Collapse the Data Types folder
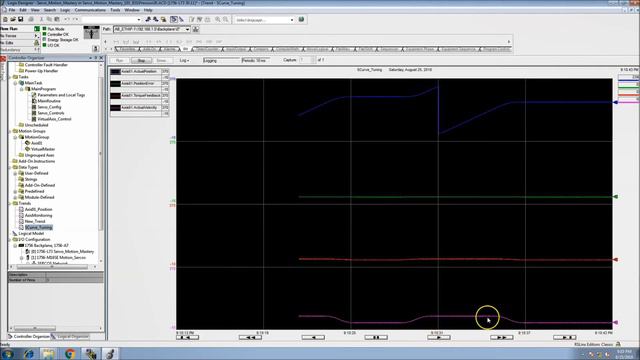Viewport: 640px width, 360px height. 10,167
